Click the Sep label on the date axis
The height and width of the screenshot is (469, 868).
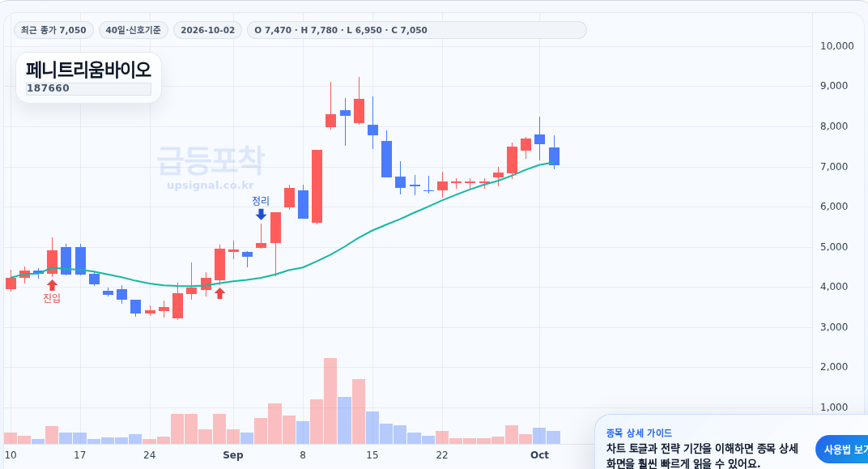click(233, 455)
